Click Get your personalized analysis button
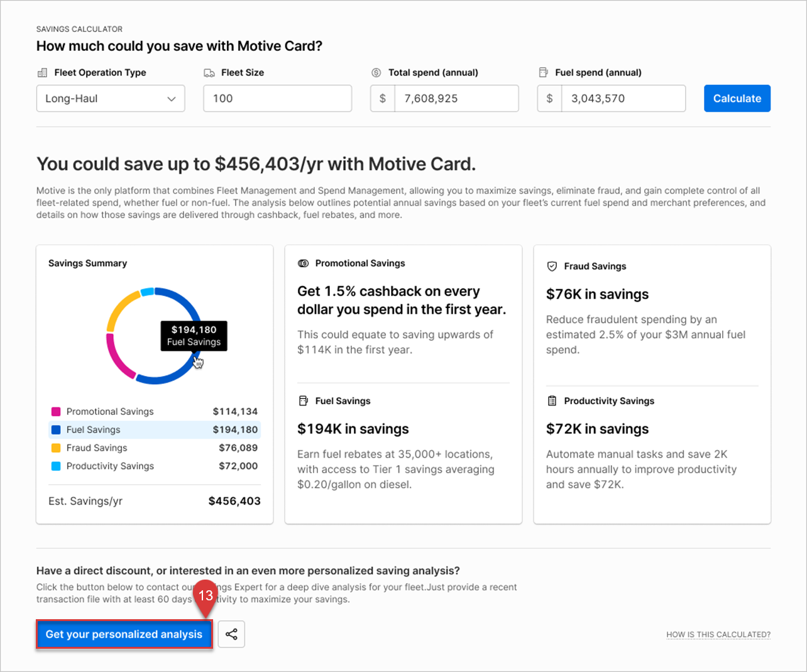 click(x=124, y=634)
